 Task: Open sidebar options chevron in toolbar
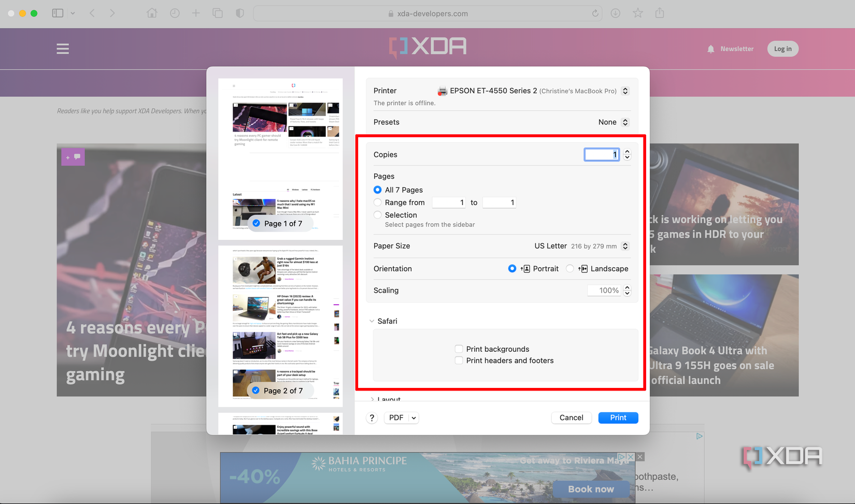(73, 13)
